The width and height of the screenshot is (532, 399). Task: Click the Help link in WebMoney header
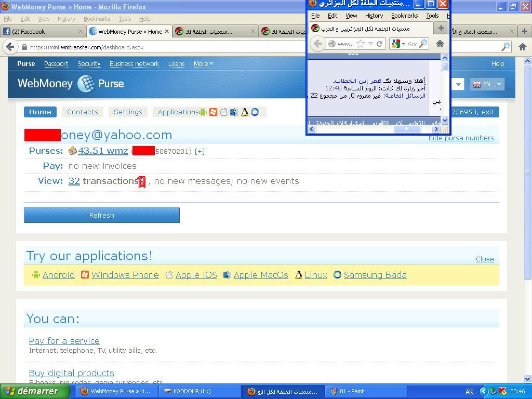tap(498, 64)
